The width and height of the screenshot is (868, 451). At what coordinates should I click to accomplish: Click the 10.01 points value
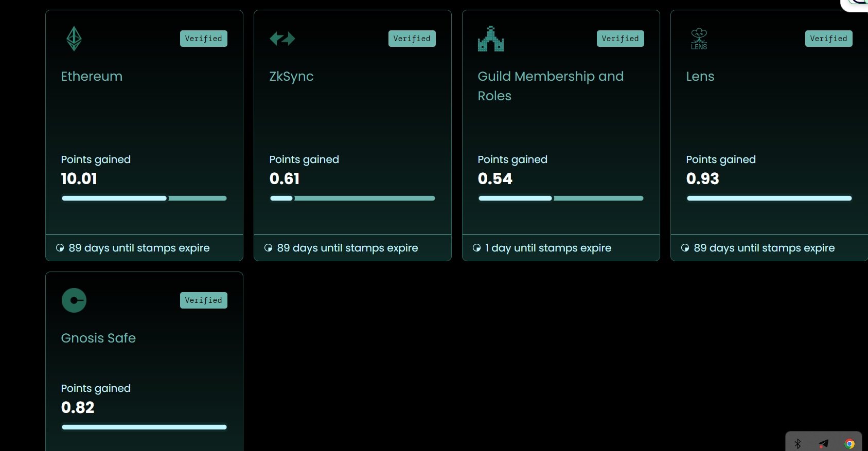tap(79, 178)
